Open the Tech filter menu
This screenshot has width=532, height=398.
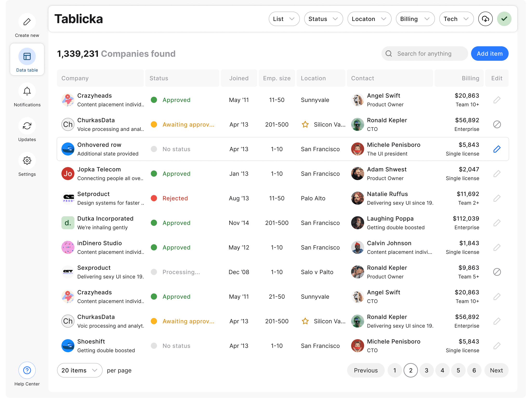coord(456,19)
